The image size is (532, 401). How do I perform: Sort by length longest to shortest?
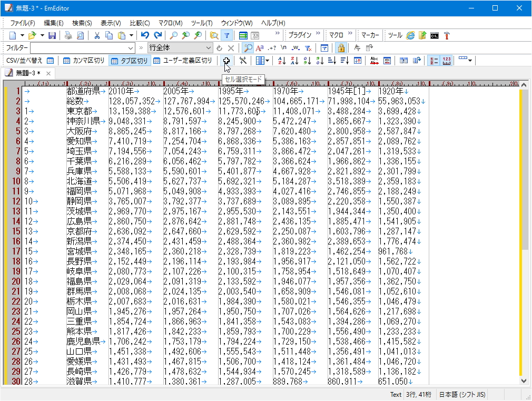click(x=344, y=61)
